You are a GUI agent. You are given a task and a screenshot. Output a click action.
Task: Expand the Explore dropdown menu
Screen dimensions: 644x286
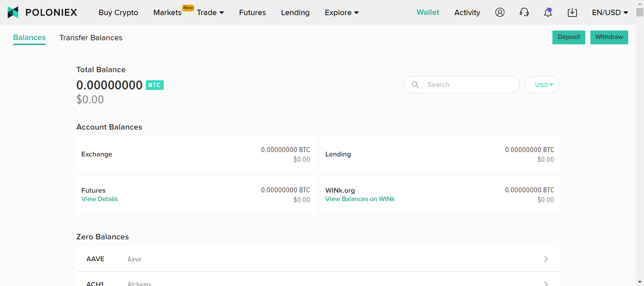pyautogui.click(x=342, y=12)
